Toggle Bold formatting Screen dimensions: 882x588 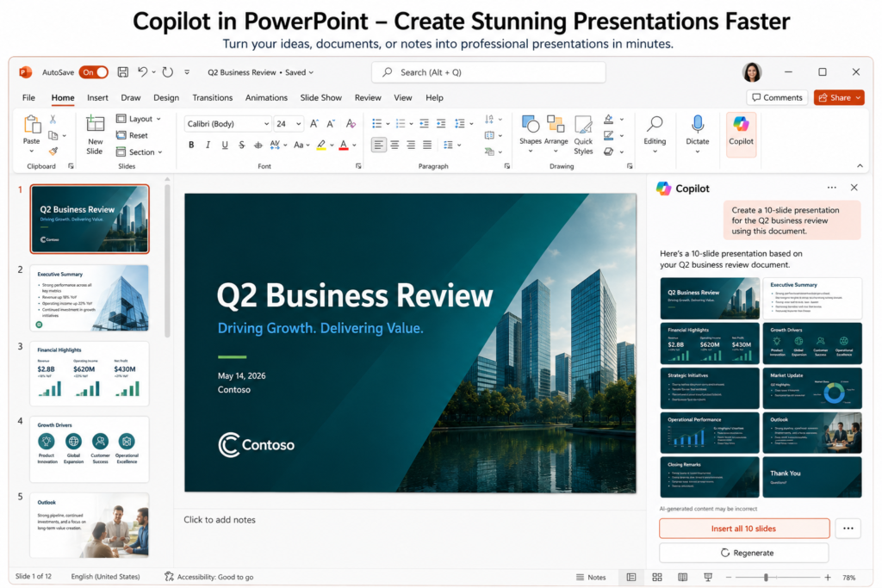tap(191, 145)
